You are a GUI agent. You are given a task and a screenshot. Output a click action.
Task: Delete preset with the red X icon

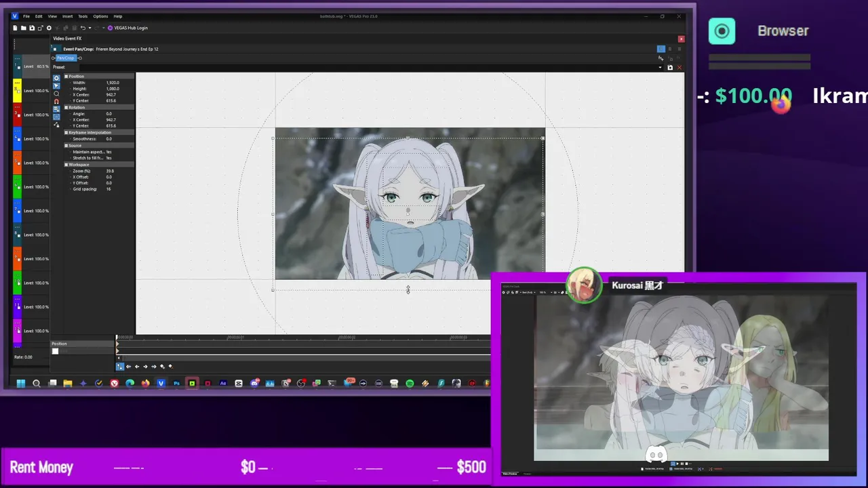(679, 68)
